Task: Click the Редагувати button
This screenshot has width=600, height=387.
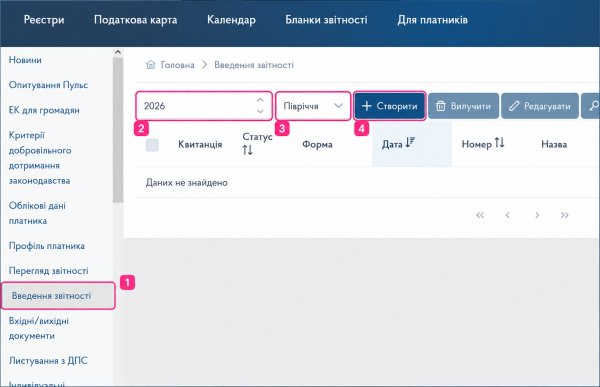Action: 540,106
